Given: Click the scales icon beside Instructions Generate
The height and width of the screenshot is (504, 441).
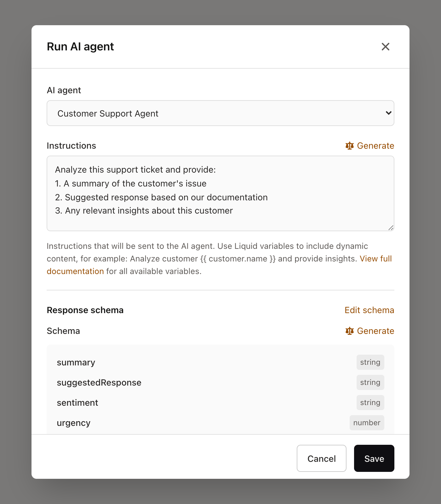Looking at the screenshot, I should [349, 146].
